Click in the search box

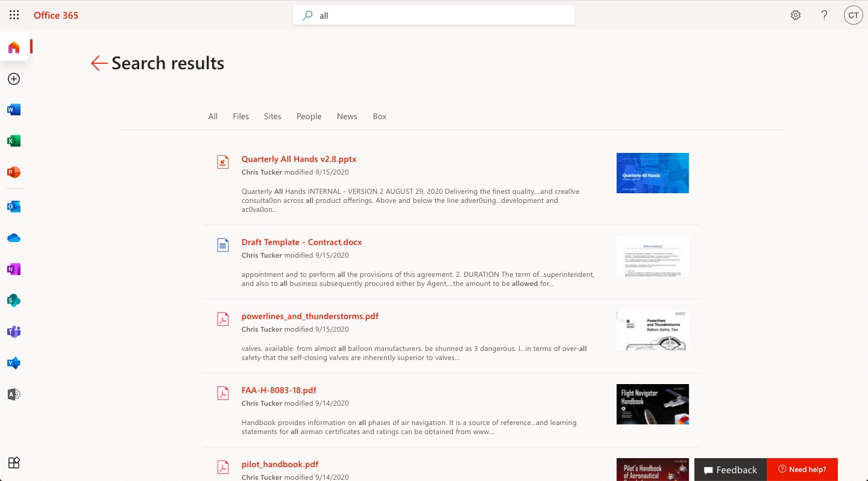click(x=433, y=16)
